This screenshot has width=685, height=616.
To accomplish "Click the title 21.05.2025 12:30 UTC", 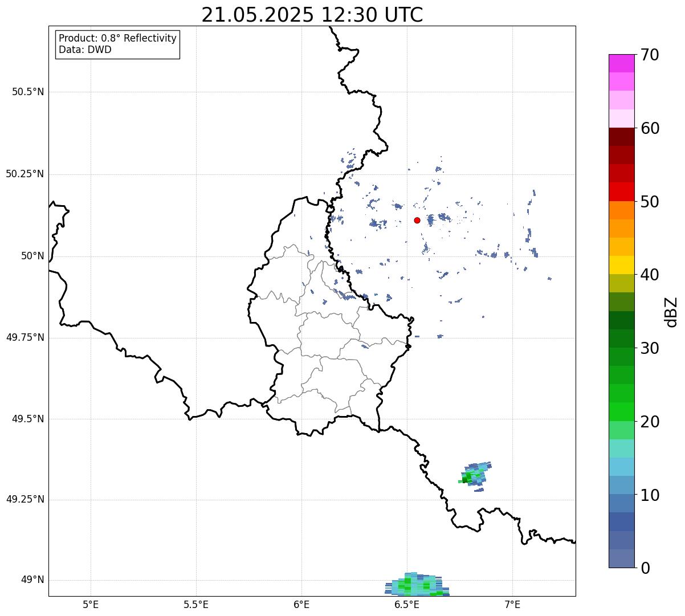I will (312, 15).
